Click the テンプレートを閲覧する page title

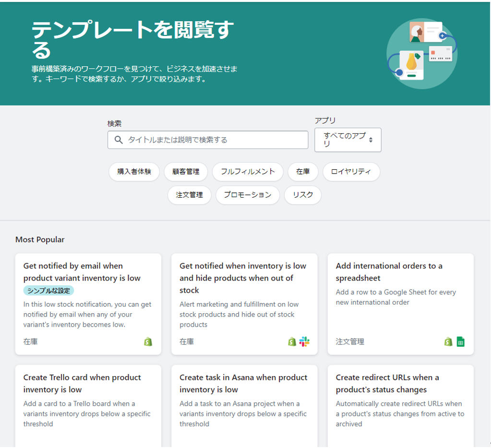[132, 40]
